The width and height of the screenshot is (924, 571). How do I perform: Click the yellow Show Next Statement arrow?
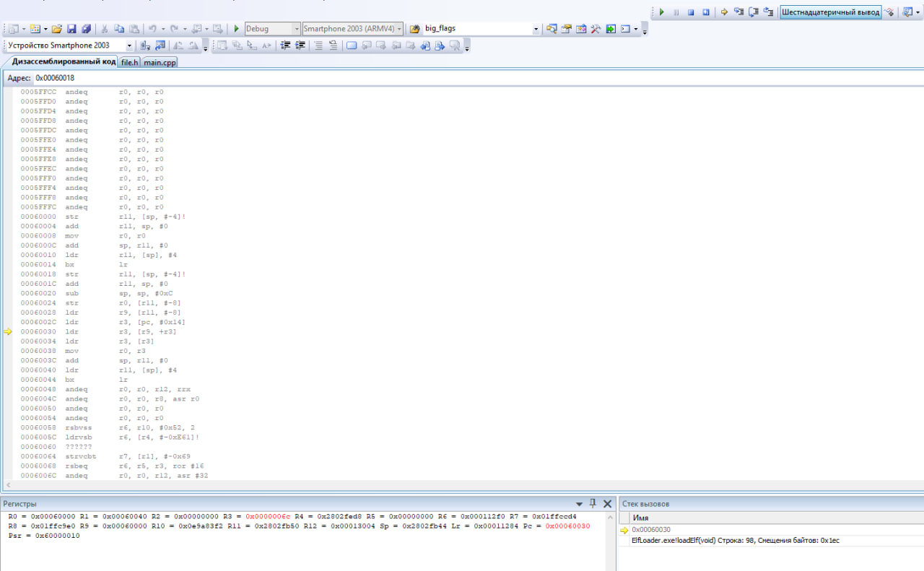pyautogui.click(x=724, y=12)
